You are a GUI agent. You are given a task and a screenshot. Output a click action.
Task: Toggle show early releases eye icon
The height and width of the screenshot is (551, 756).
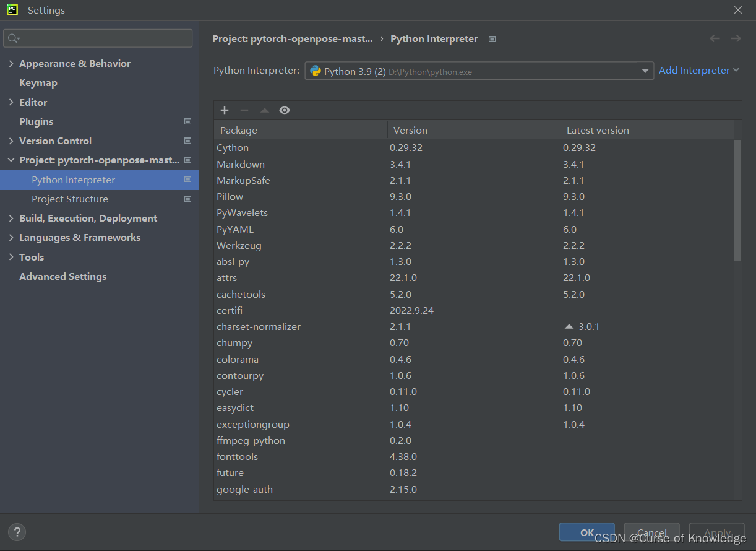point(285,110)
